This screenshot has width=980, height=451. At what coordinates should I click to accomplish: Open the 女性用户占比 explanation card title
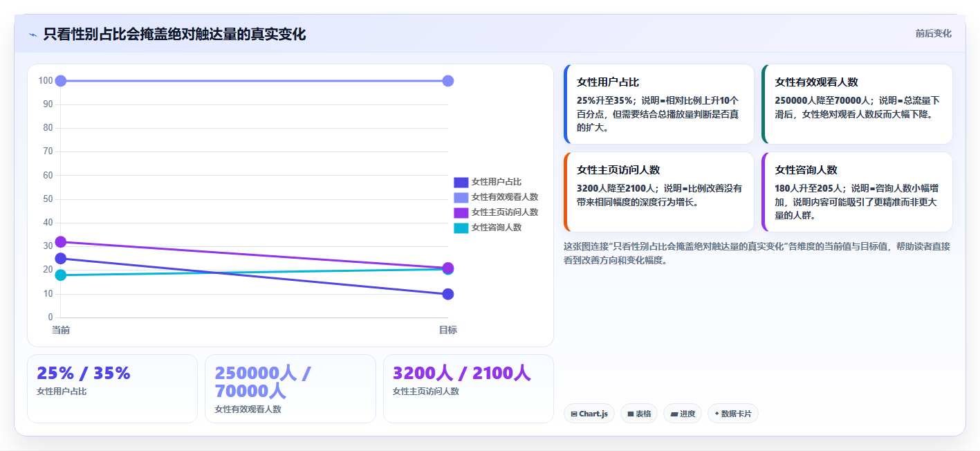tap(608, 82)
